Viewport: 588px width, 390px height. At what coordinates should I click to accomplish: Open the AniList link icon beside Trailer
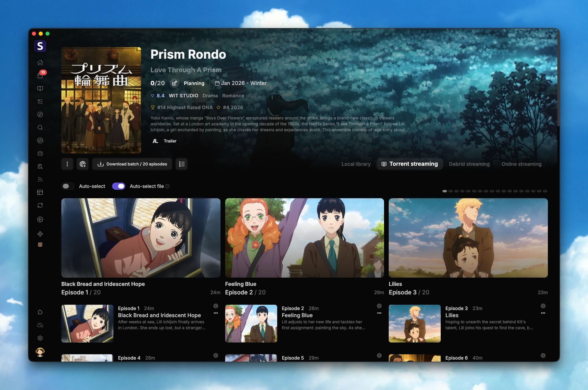[155, 141]
